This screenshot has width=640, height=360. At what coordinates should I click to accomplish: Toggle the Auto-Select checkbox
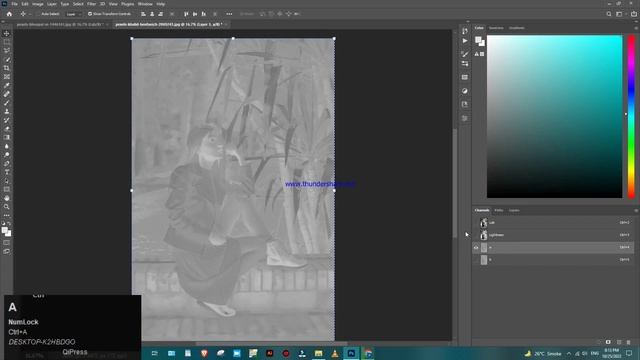click(39, 14)
